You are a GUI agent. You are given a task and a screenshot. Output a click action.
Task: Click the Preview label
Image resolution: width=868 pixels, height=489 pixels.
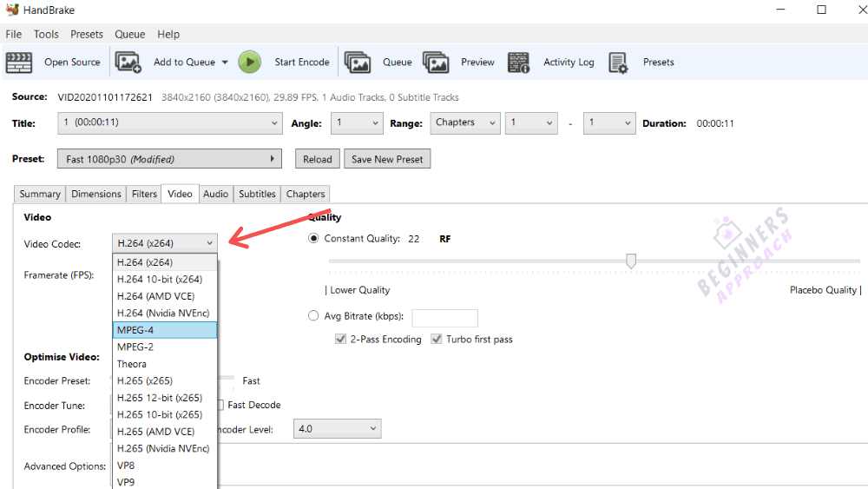click(x=477, y=62)
